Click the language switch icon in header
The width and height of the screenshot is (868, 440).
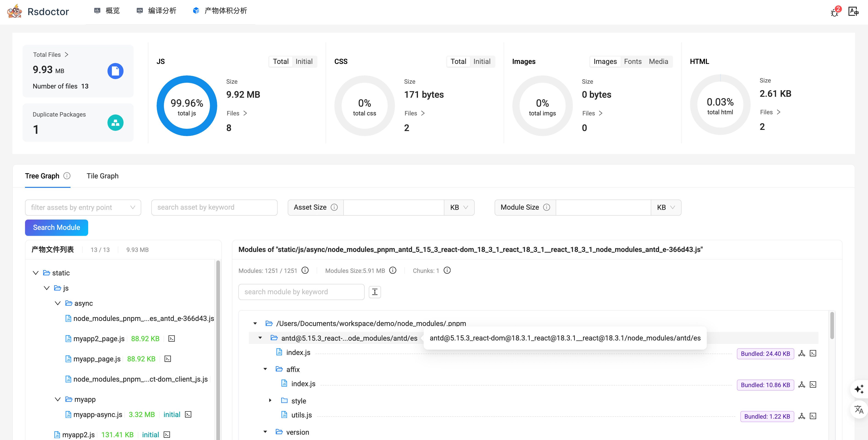pos(854,11)
